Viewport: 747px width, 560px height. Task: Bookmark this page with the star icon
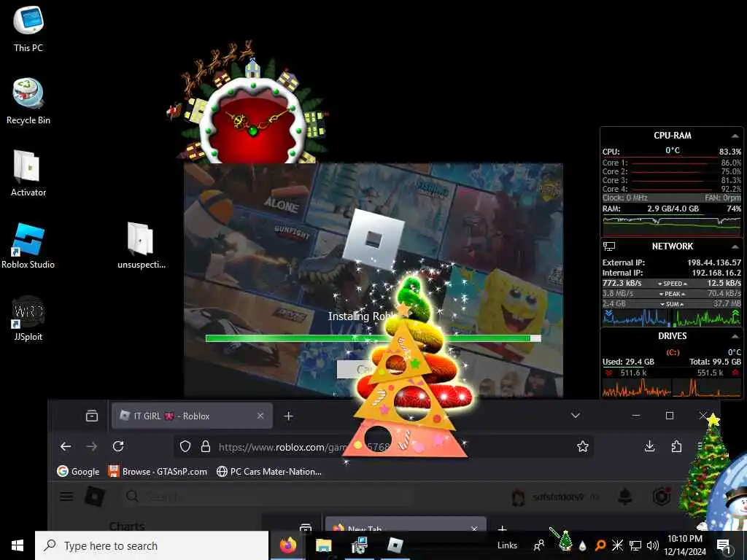[583, 446]
